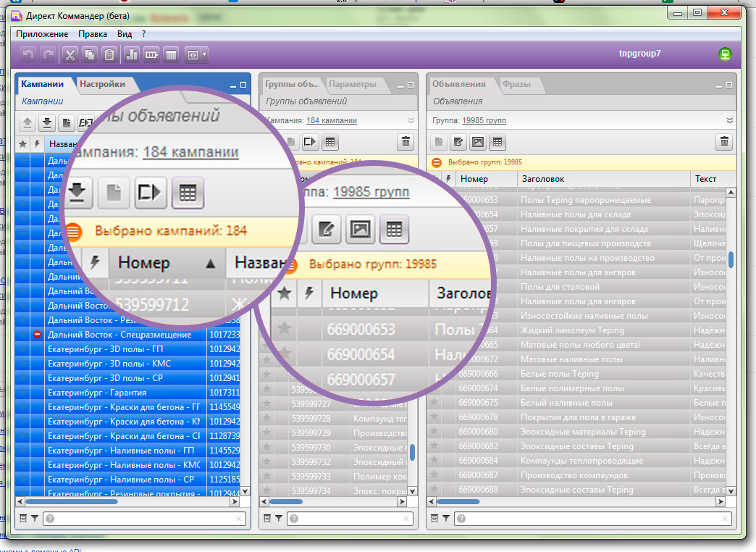Switch to the Параметры tab
Image resolution: width=756 pixels, height=552 pixels.
(353, 84)
